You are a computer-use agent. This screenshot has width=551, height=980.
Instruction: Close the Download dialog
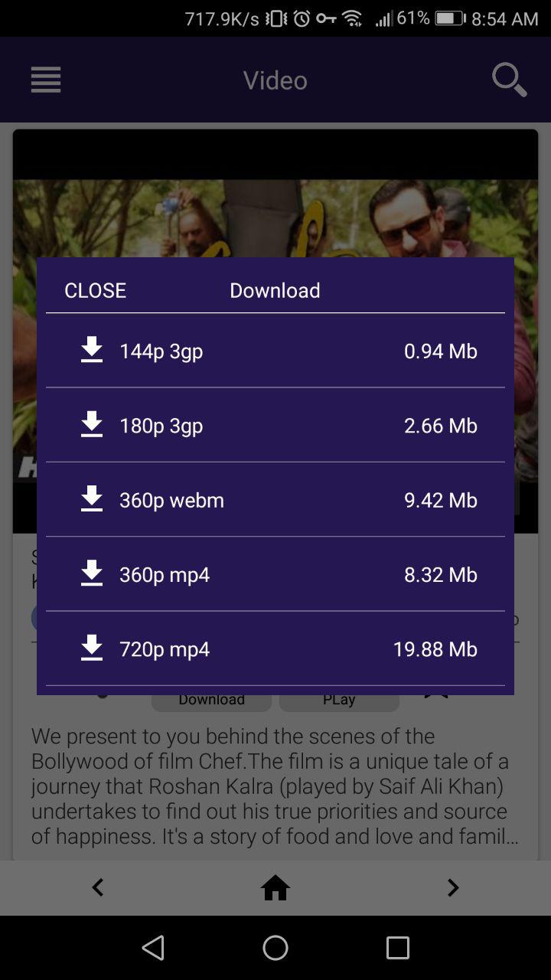pos(95,290)
